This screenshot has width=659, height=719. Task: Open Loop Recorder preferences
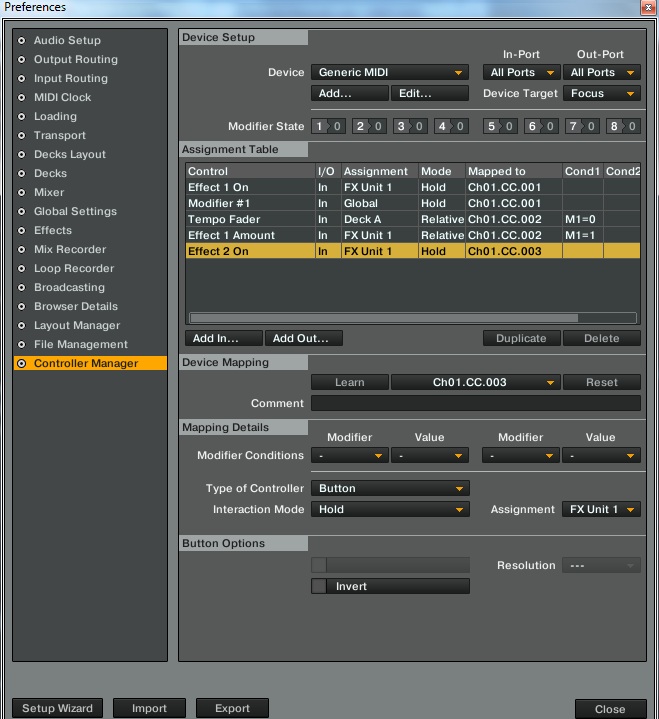[x=74, y=269]
